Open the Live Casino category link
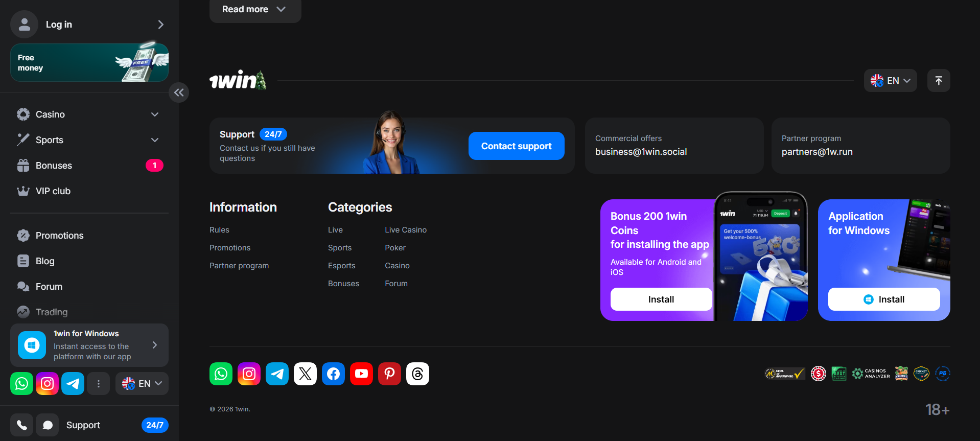 pyautogui.click(x=405, y=230)
